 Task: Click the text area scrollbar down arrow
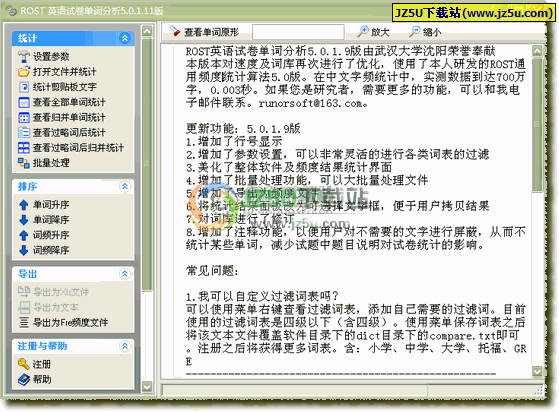(x=537, y=371)
